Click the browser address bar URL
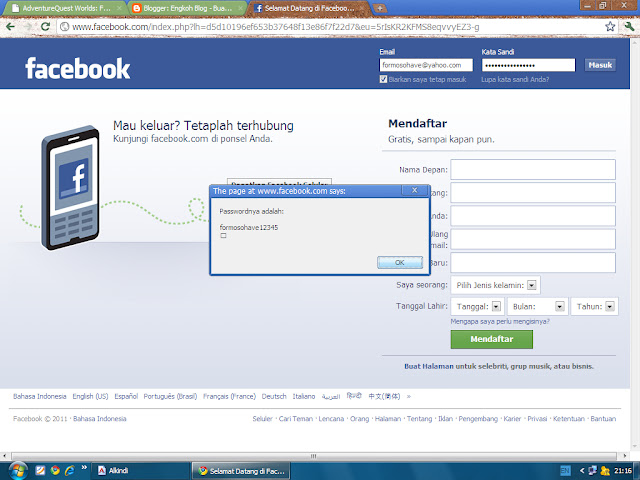Screen dimensions: 640x480 pyautogui.click(x=276, y=27)
